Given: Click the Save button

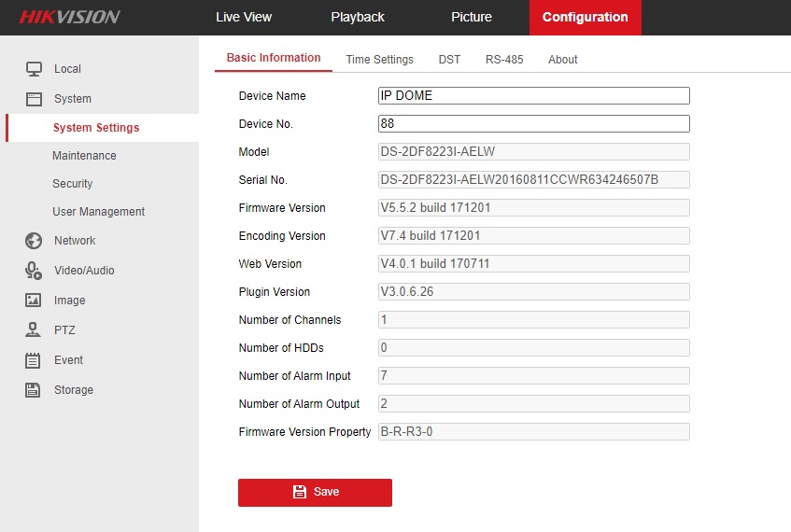Looking at the screenshot, I should (x=315, y=492).
